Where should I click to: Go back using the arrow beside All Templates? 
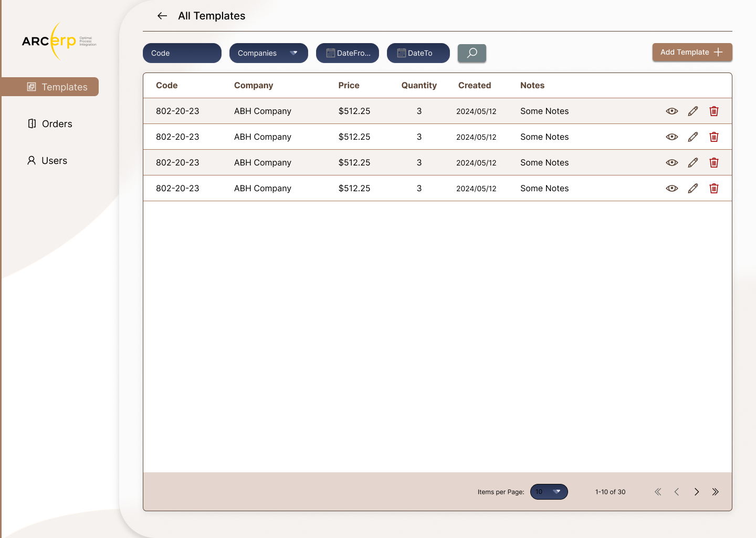[x=162, y=16]
